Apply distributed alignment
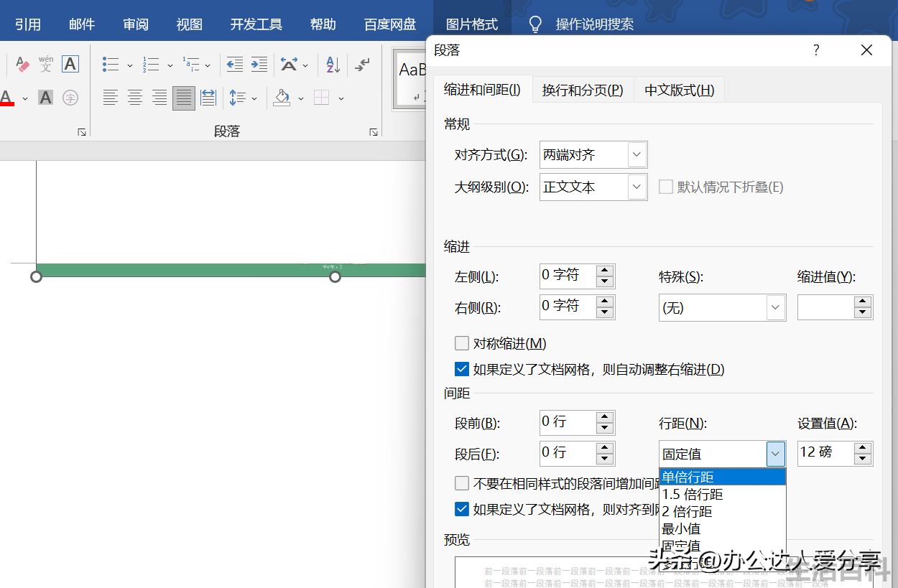The image size is (898, 588). pos(208,98)
